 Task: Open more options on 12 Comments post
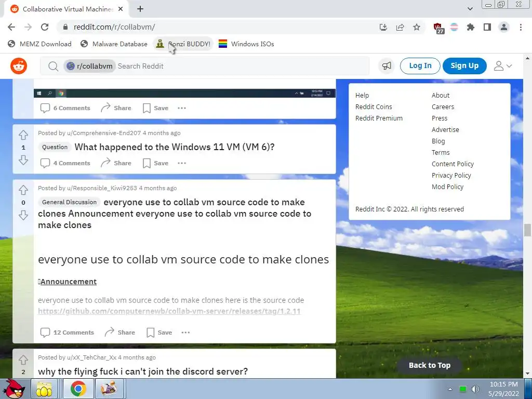click(x=185, y=332)
